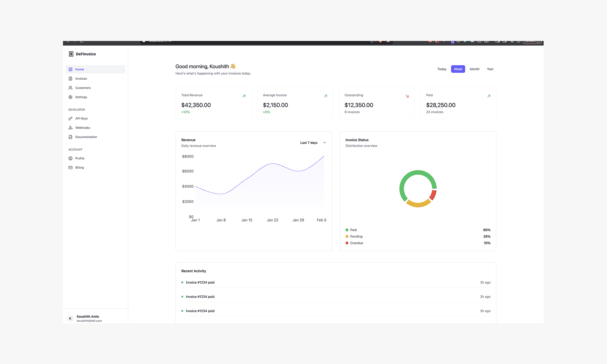
Task: Enable the Month time range
Action: click(x=475, y=69)
